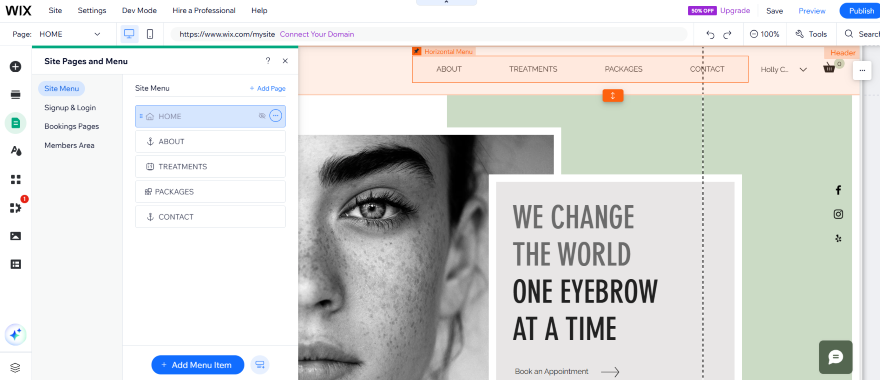
Task: Select the ABOUT menu item in panel
Action: [210, 141]
